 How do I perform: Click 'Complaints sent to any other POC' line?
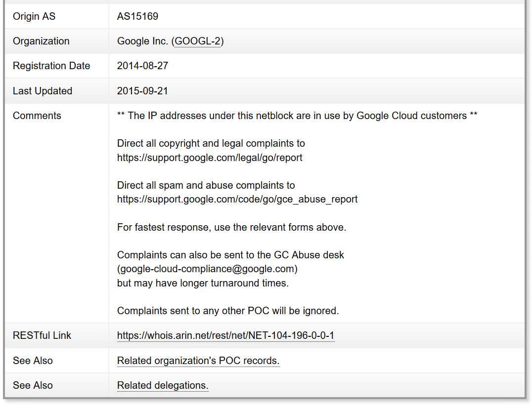click(x=227, y=311)
